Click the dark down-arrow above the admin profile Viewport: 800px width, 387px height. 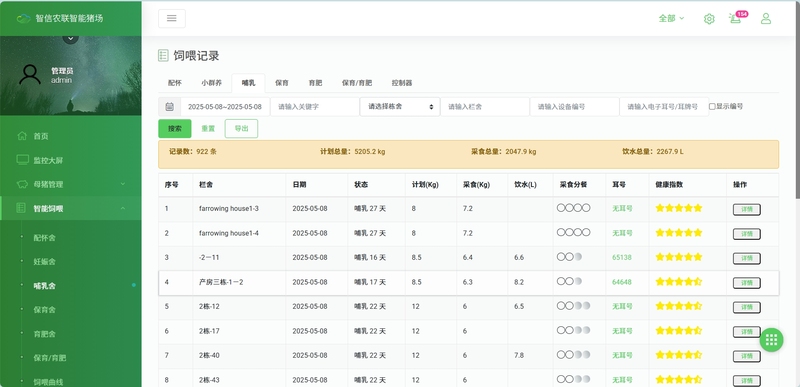point(70,38)
